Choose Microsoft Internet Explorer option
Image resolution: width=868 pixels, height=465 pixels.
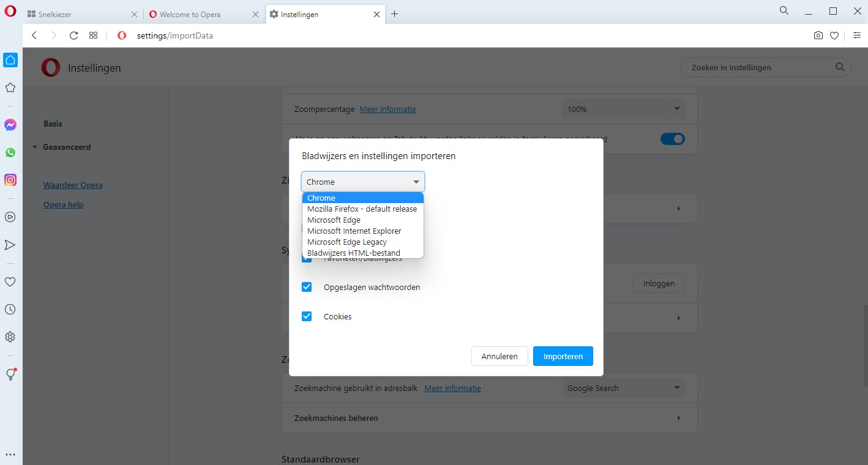tap(363, 231)
